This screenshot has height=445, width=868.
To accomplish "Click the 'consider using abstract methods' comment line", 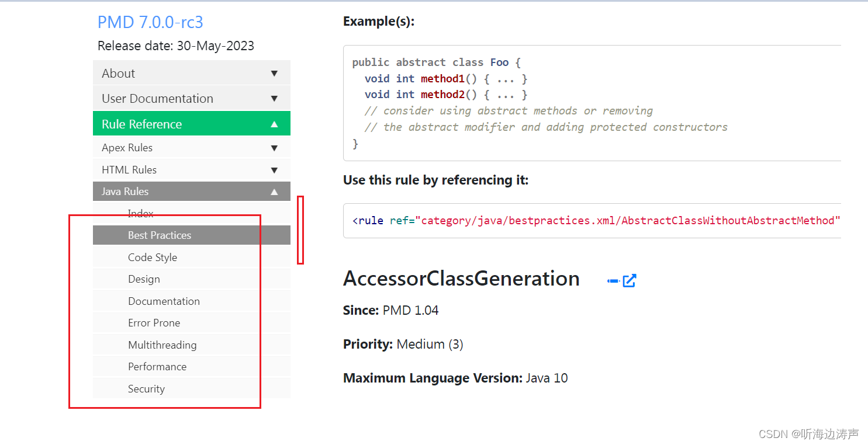I will pyautogui.click(x=509, y=111).
